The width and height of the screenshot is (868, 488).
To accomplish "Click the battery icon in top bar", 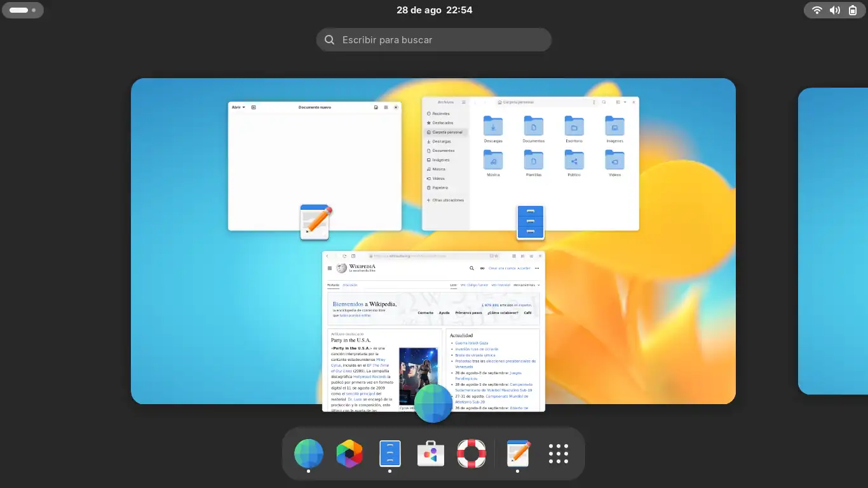I will [x=853, y=10].
